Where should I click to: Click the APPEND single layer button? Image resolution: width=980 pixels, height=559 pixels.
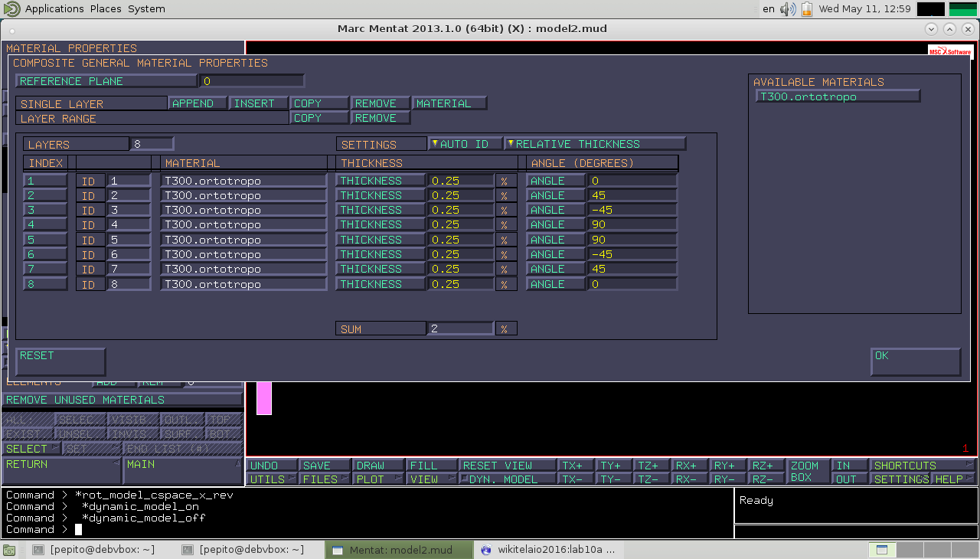[x=198, y=103]
